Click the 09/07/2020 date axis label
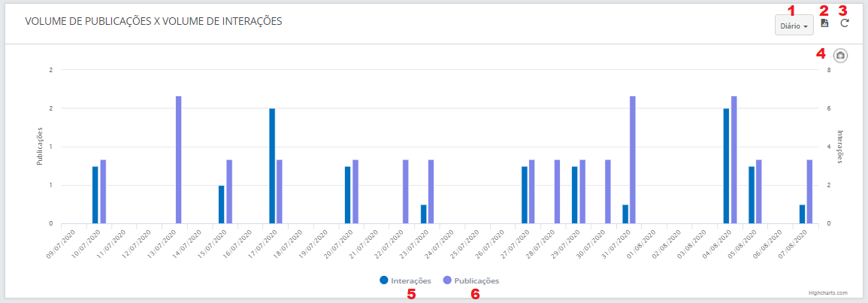The height and width of the screenshot is (303, 868). click(61, 243)
